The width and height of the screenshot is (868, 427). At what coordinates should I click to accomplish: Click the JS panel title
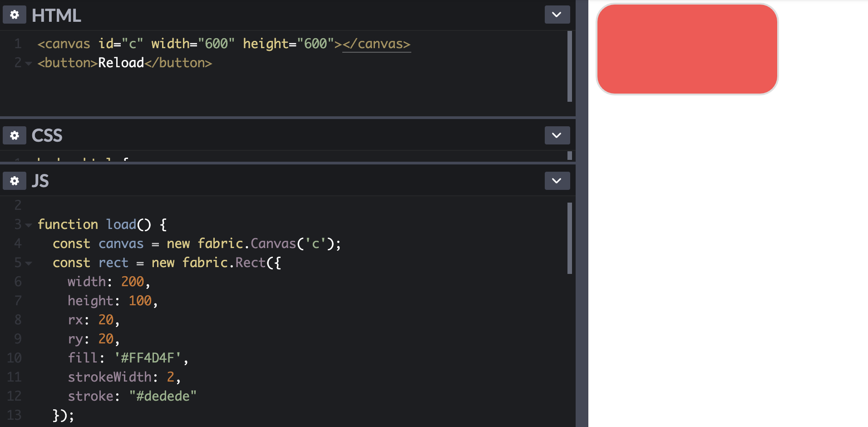40,181
